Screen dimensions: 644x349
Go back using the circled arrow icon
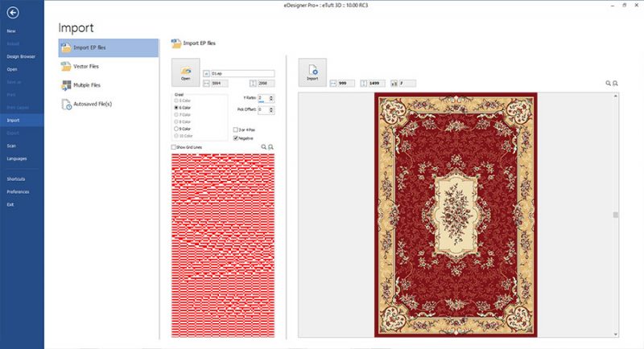click(13, 13)
